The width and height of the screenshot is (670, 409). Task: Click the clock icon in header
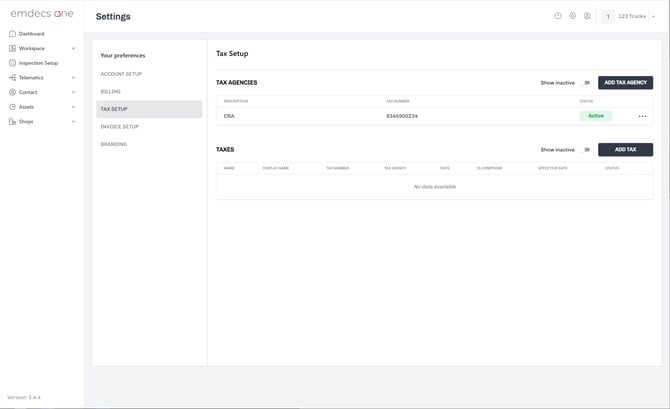click(x=558, y=16)
